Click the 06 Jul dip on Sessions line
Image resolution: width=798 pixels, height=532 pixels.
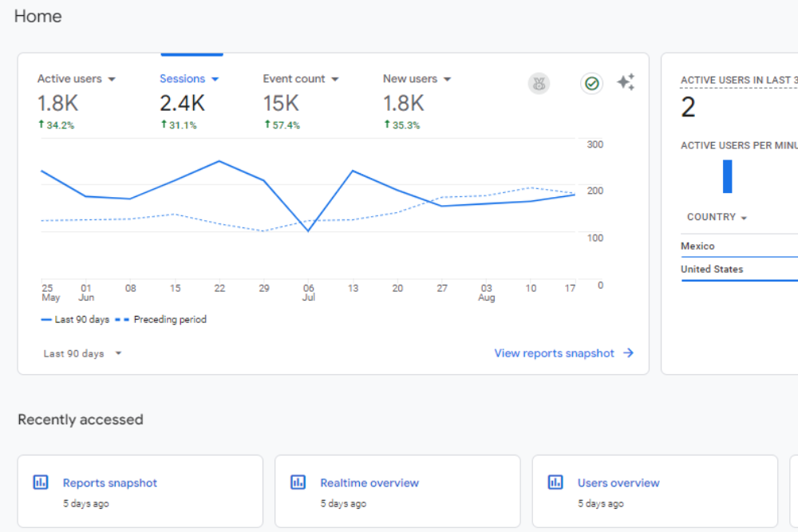click(x=308, y=231)
